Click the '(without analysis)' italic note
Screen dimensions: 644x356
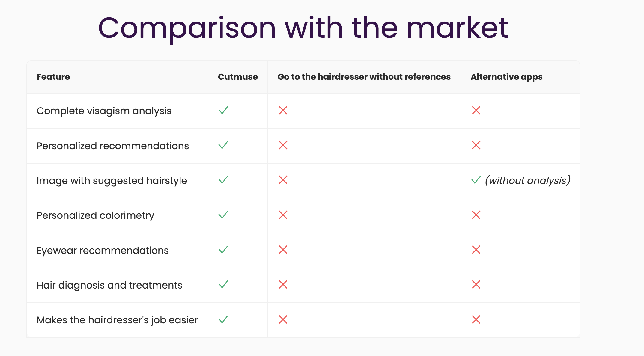click(x=528, y=180)
